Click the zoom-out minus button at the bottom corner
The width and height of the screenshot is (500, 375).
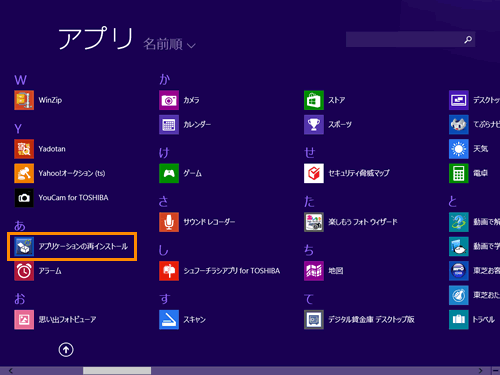coord(496,371)
